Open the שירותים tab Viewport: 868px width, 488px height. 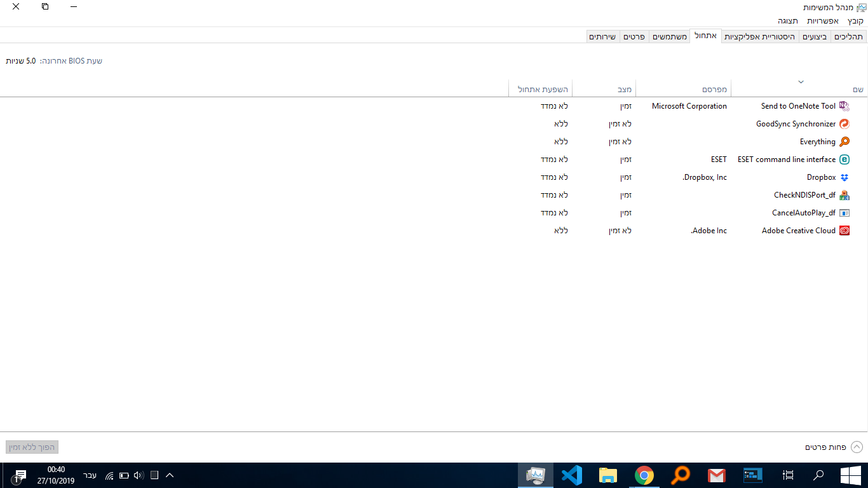click(x=602, y=37)
